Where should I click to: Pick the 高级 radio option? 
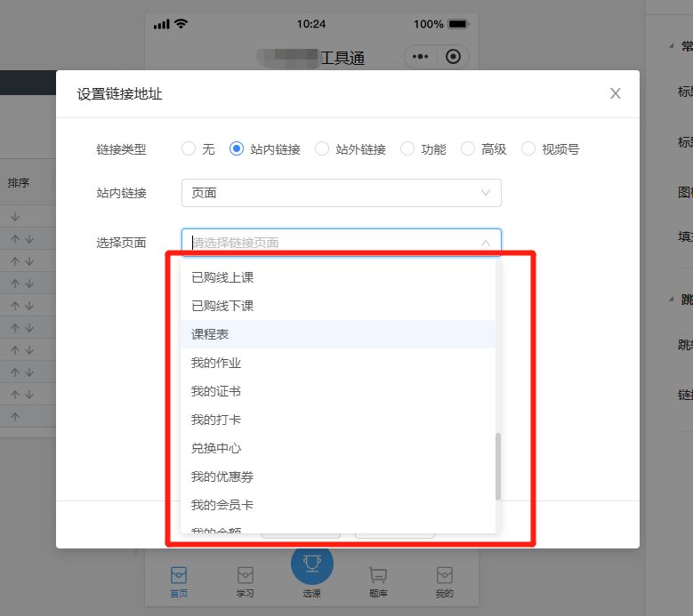(x=468, y=148)
